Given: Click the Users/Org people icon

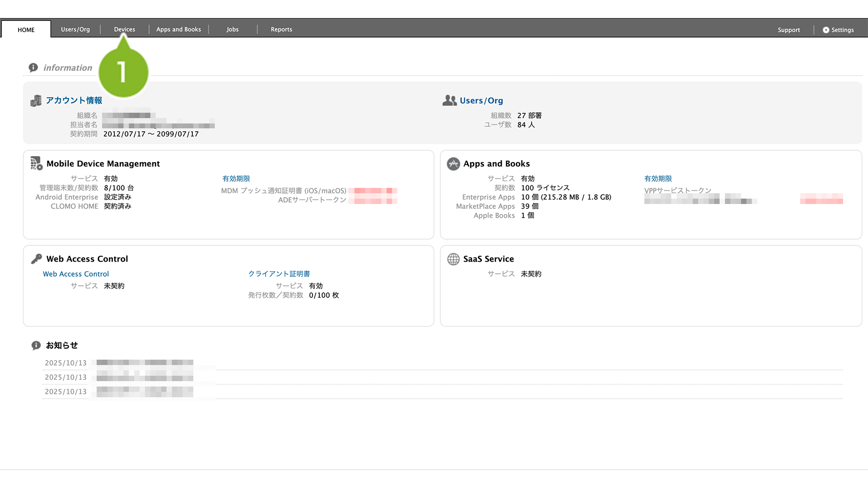Looking at the screenshot, I should [449, 101].
